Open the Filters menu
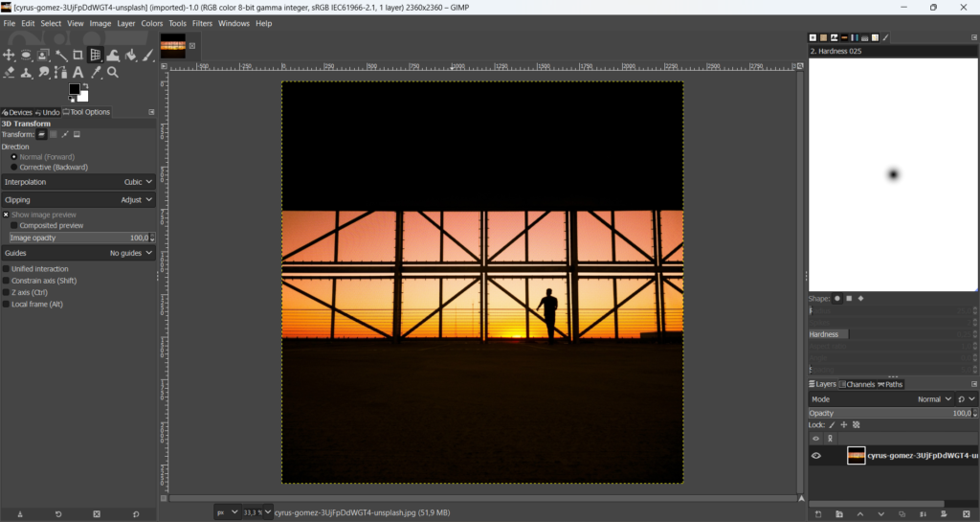 pos(202,23)
